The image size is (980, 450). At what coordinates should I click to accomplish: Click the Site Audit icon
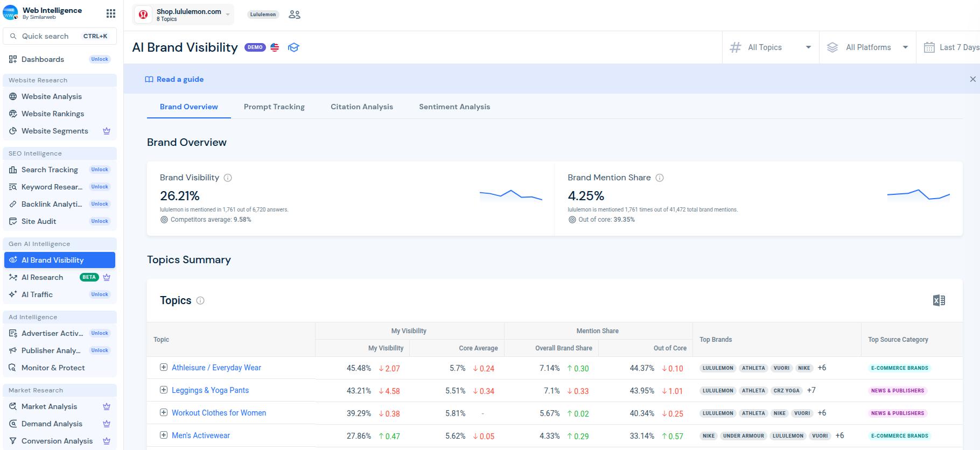pyautogui.click(x=13, y=221)
